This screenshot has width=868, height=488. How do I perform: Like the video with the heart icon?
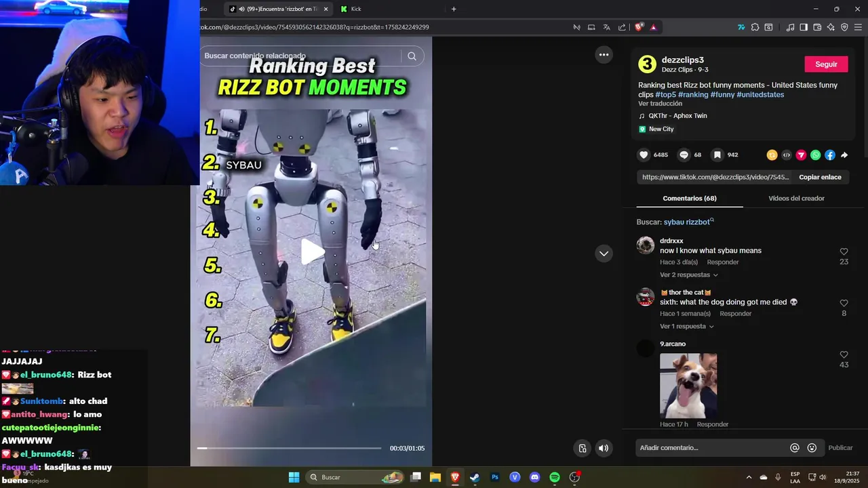click(x=644, y=155)
